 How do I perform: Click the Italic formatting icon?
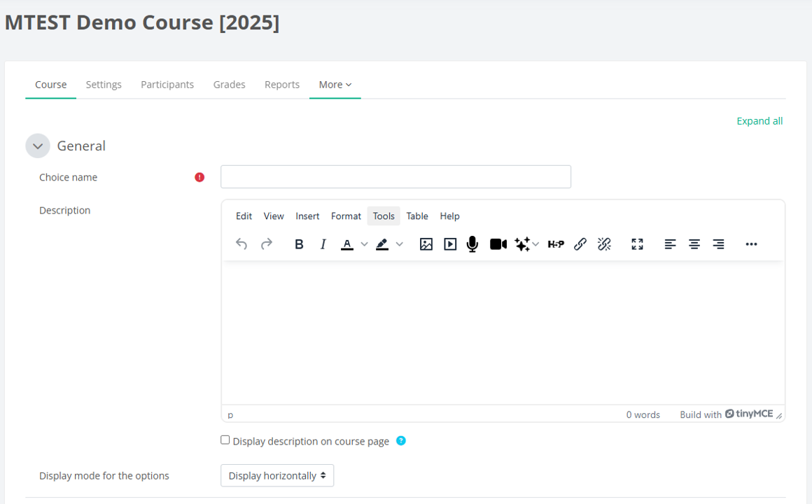(x=323, y=244)
